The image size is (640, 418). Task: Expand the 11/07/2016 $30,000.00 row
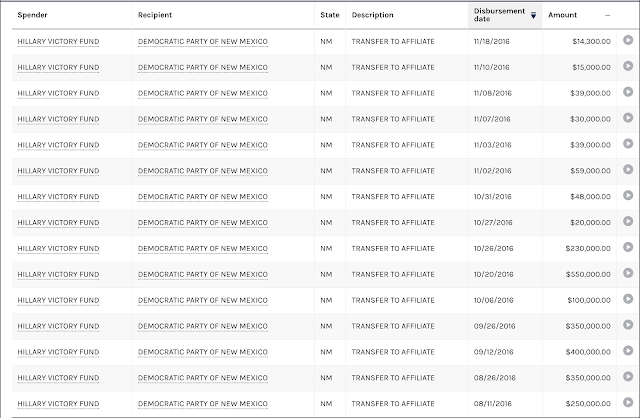[628, 118]
